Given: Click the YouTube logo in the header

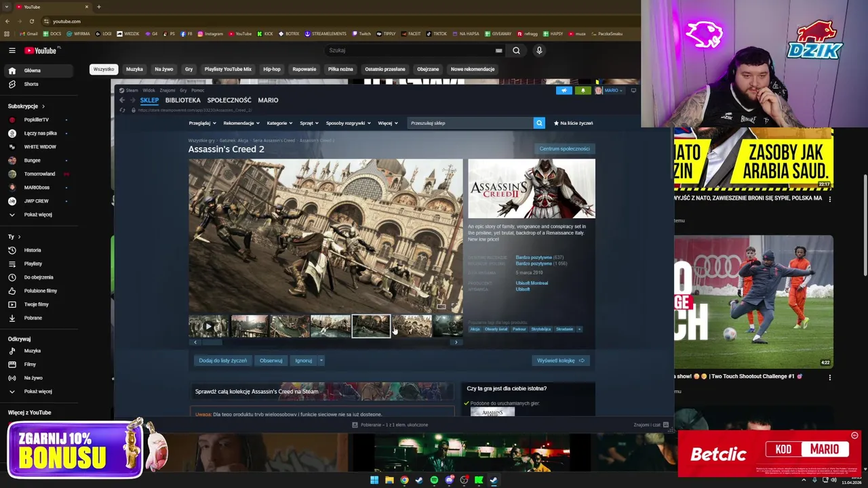Looking at the screenshot, I should 41,50.
